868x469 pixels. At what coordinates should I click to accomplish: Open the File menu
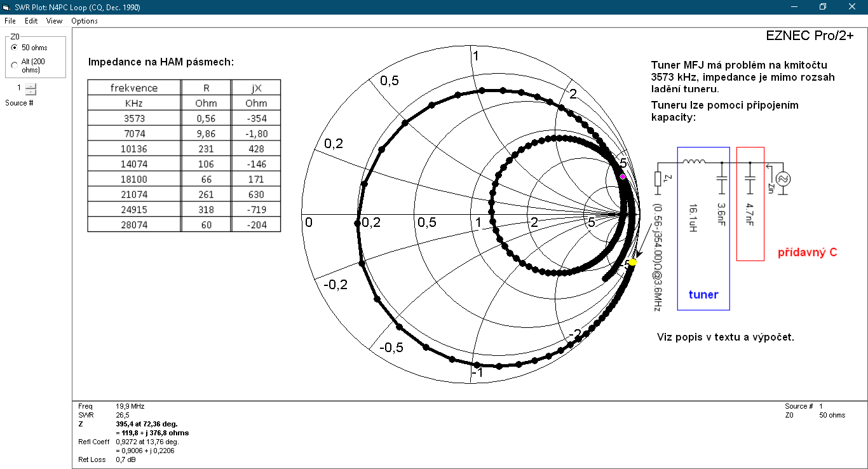coord(10,21)
